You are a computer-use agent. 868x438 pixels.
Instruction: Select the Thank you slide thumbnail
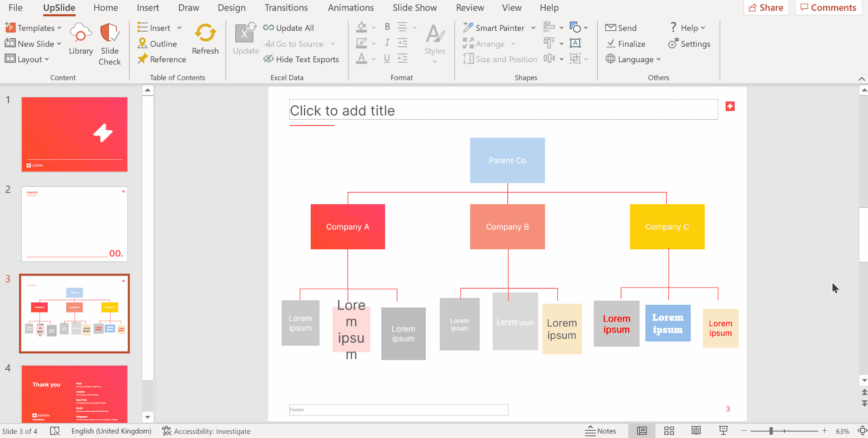[75, 394]
